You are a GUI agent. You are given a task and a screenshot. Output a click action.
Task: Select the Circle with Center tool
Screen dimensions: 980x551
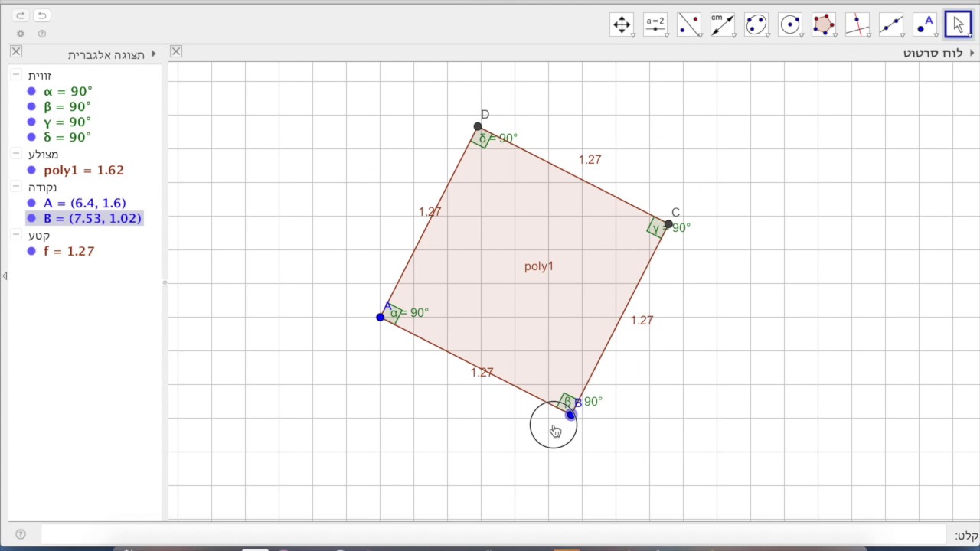point(790,24)
